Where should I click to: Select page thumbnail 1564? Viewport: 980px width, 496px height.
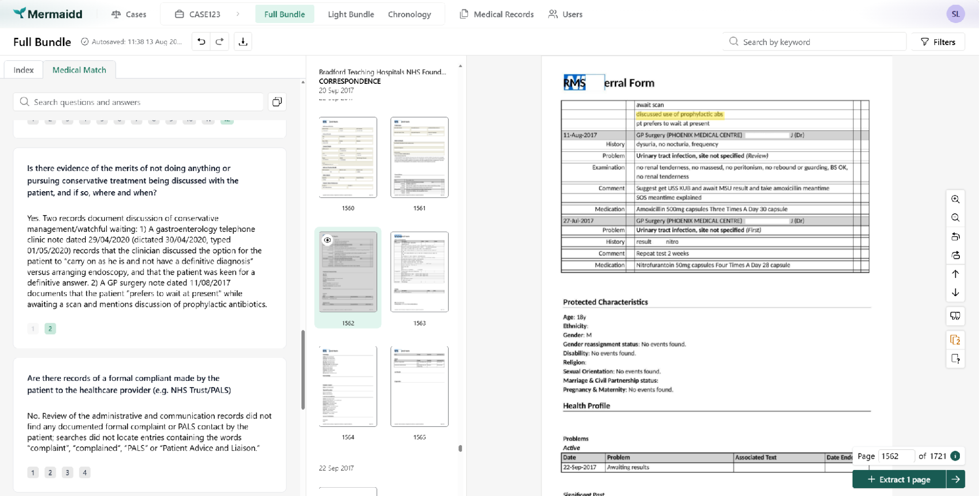(x=348, y=386)
